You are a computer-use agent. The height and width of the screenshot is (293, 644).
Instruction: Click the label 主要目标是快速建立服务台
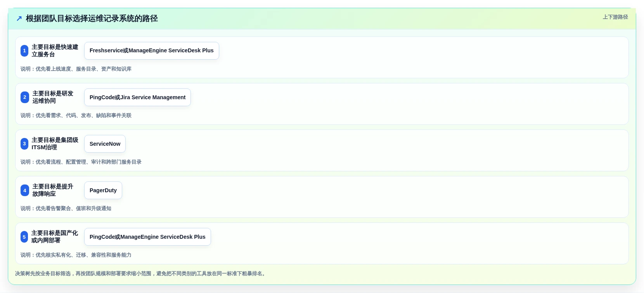pos(55,51)
